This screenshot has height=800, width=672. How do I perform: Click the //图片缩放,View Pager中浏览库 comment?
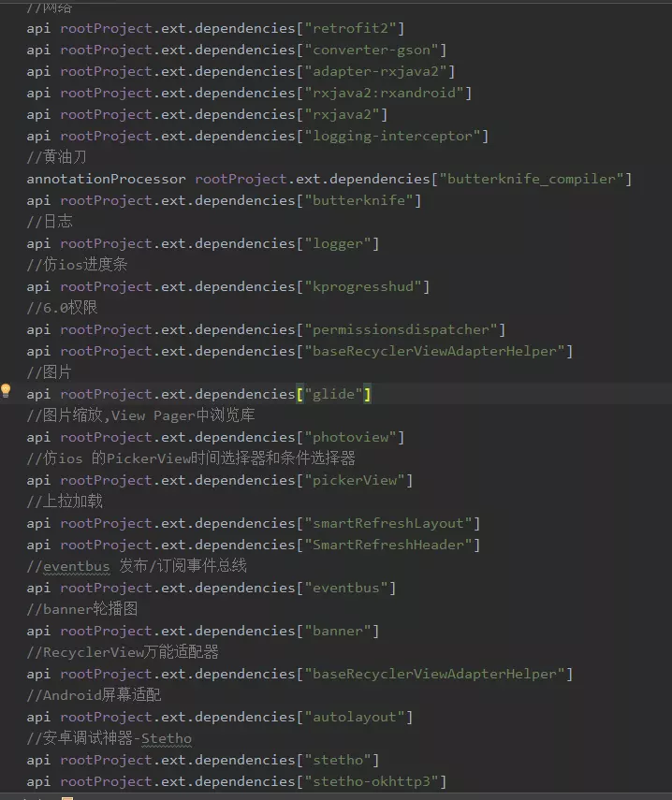pos(140,415)
